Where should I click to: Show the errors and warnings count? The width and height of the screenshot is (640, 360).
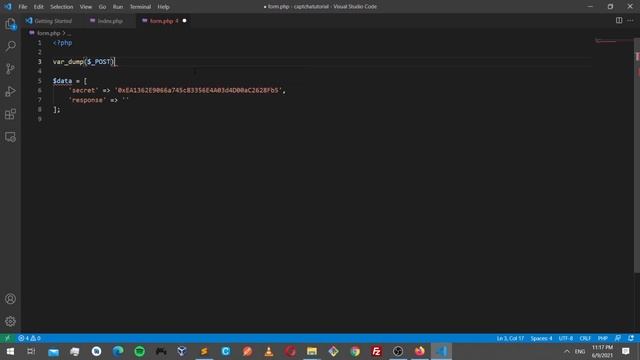pos(29,338)
